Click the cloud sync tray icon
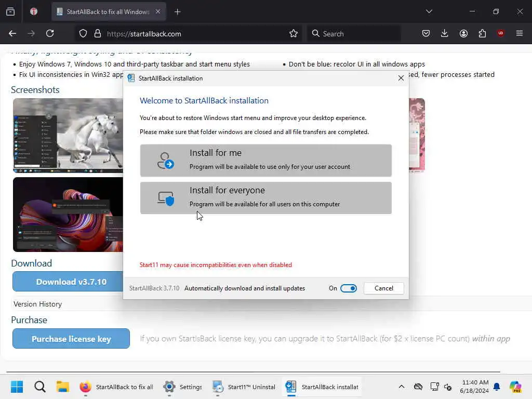Image resolution: width=532 pixels, height=399 pixels. coord(418,387)
